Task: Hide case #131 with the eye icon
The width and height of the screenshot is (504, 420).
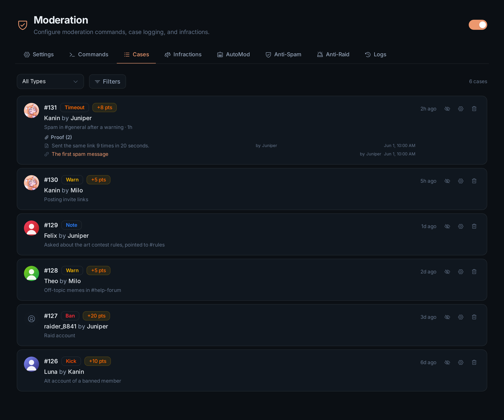Action: click(447, 109)
